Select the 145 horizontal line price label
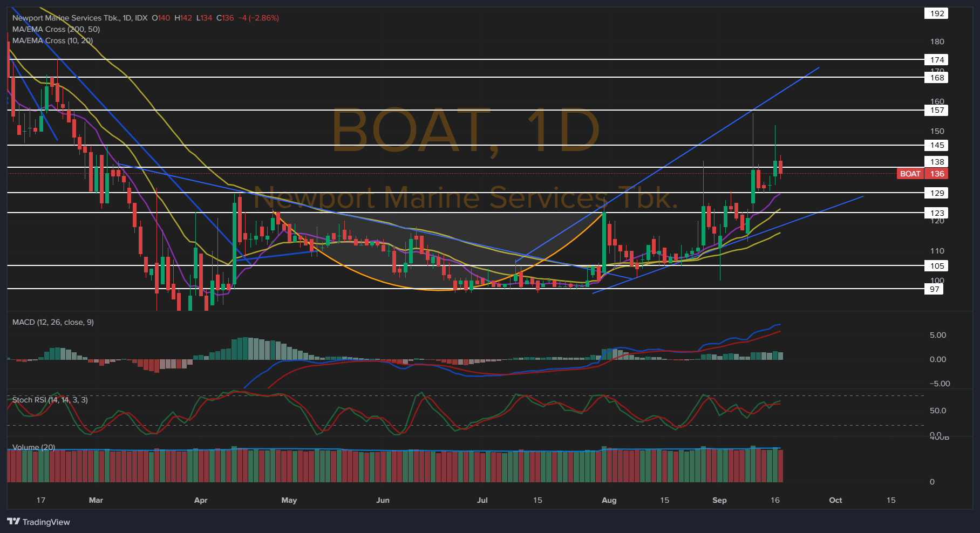This screenshot has width=980, height=533. coord(937,145)
